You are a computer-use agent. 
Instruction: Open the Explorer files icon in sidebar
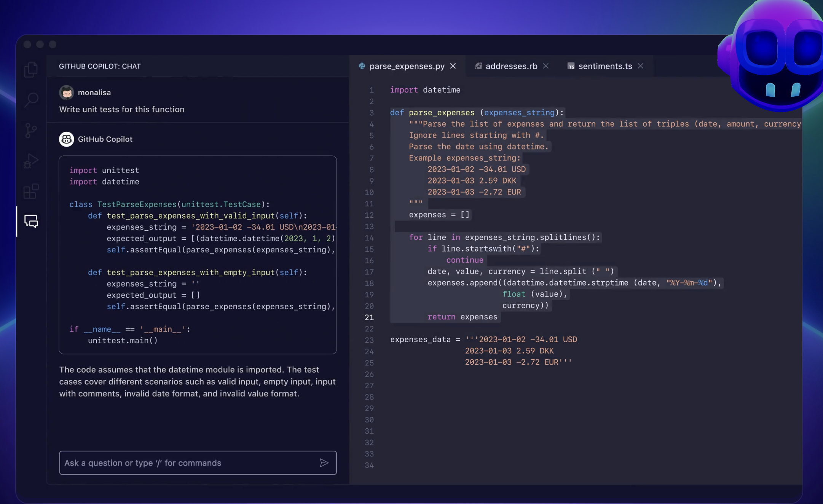[x=31, y=70]
